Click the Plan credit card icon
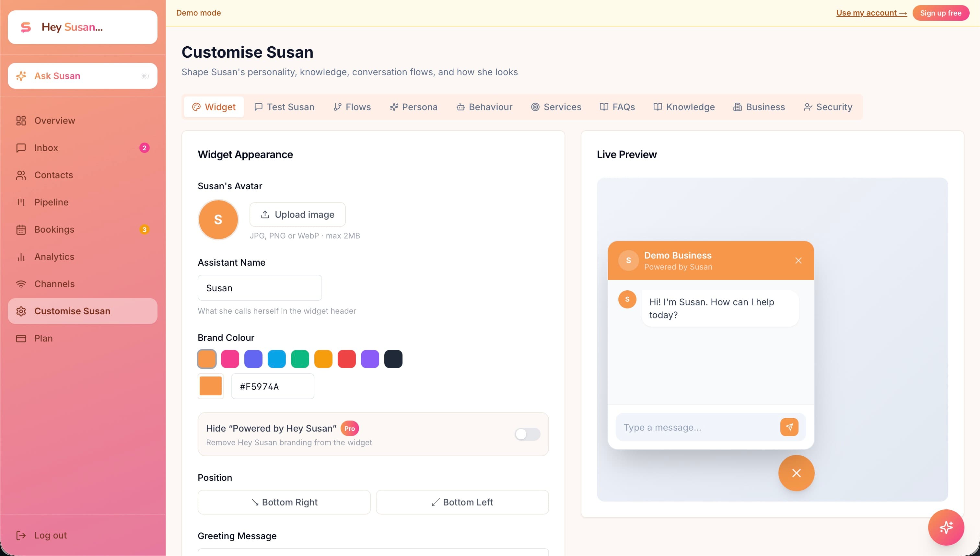 (21, 338)
